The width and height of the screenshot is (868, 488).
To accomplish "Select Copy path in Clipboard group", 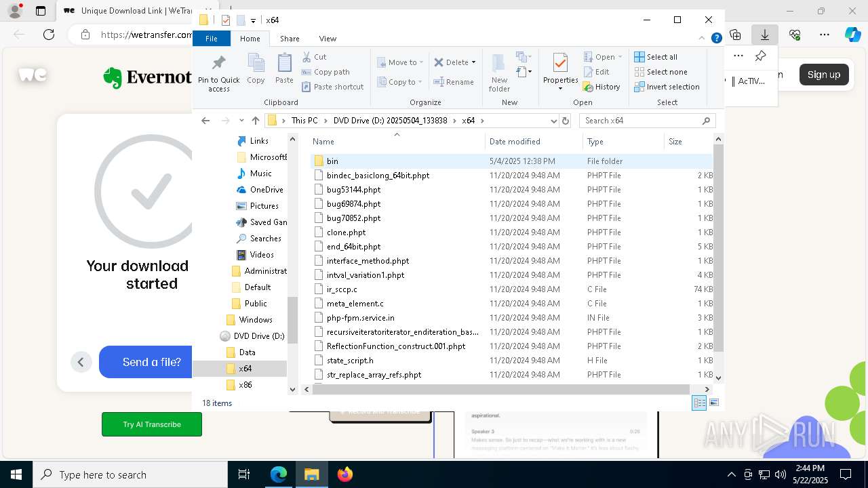I will click(325, 72).
